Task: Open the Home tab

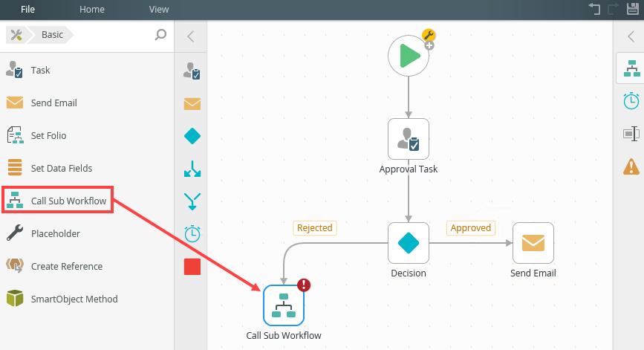Action: click(x=91, y=10)
